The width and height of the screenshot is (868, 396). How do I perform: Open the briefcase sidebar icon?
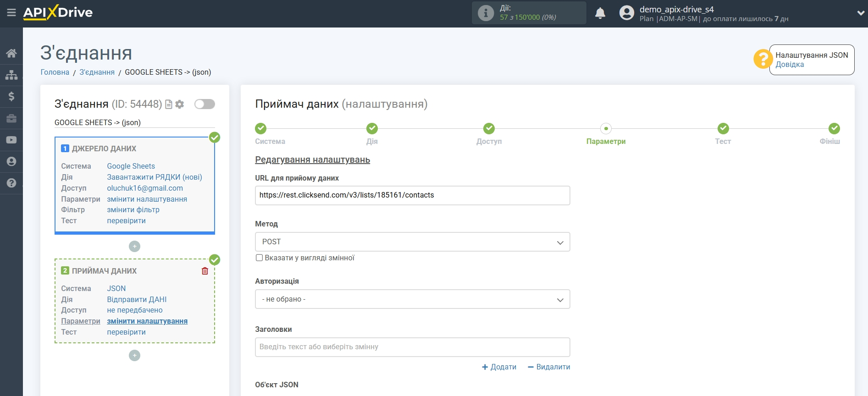(11, 118)
